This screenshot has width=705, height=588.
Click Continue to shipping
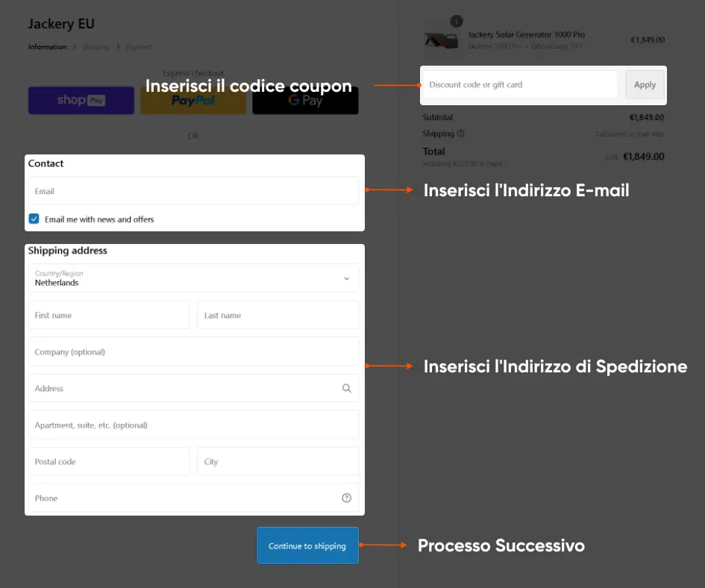click(x=307, y=545)
